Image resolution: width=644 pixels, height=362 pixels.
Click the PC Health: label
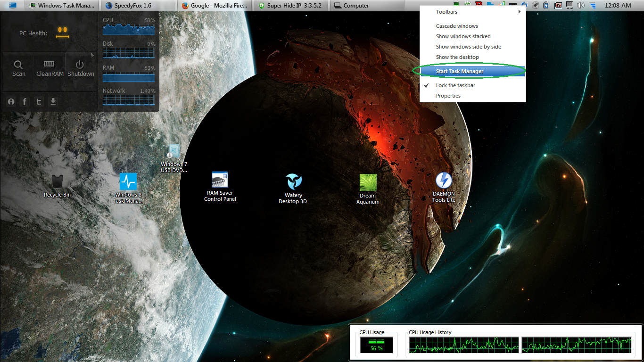33,33
